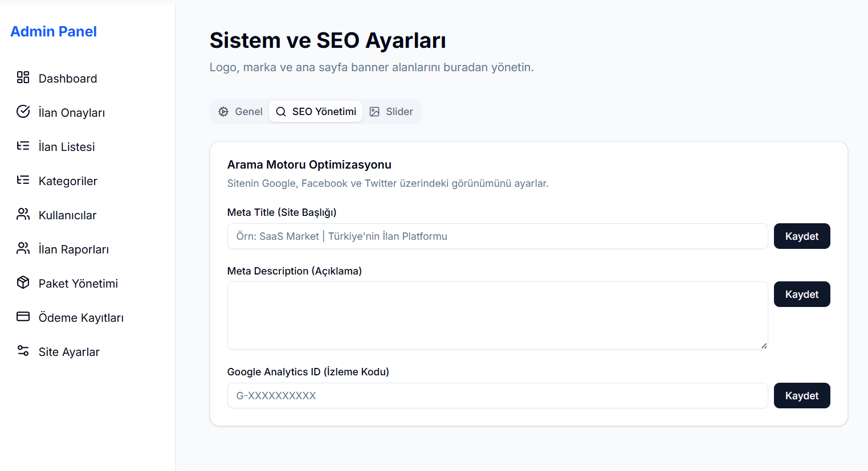Click the Dashboard grid icon
The width and height of the screenshot is (868, 471).
coord(23,77)
